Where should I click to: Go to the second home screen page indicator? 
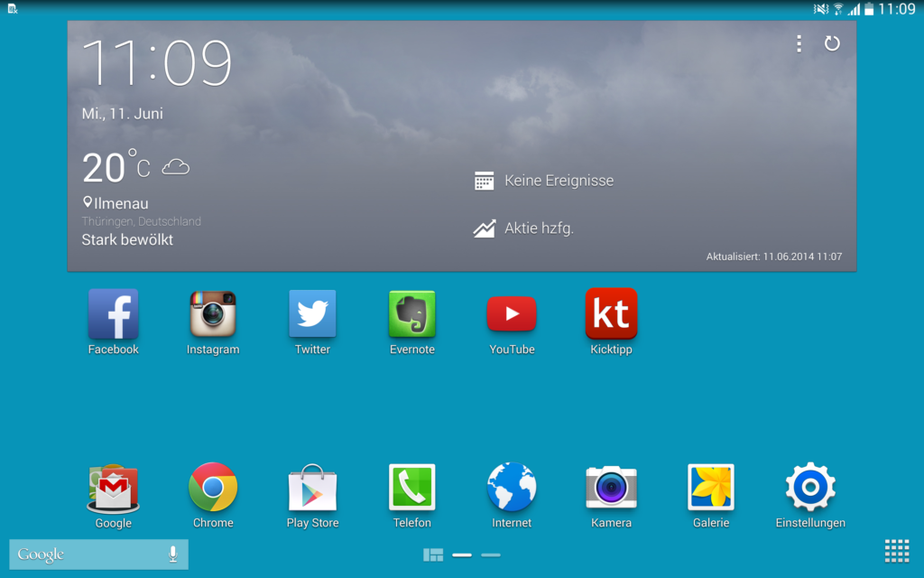coord(491,555)
